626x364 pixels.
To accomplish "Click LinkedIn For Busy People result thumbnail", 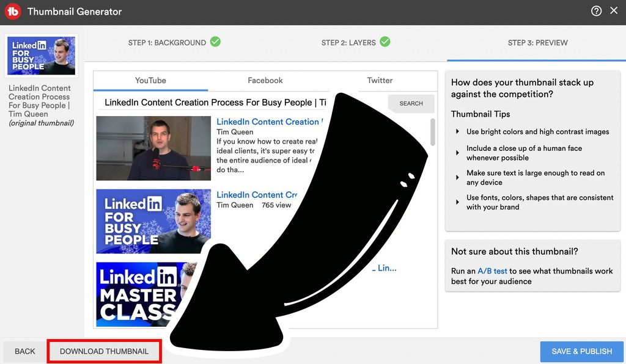I will pyautogui.click(x=153, y=221).
